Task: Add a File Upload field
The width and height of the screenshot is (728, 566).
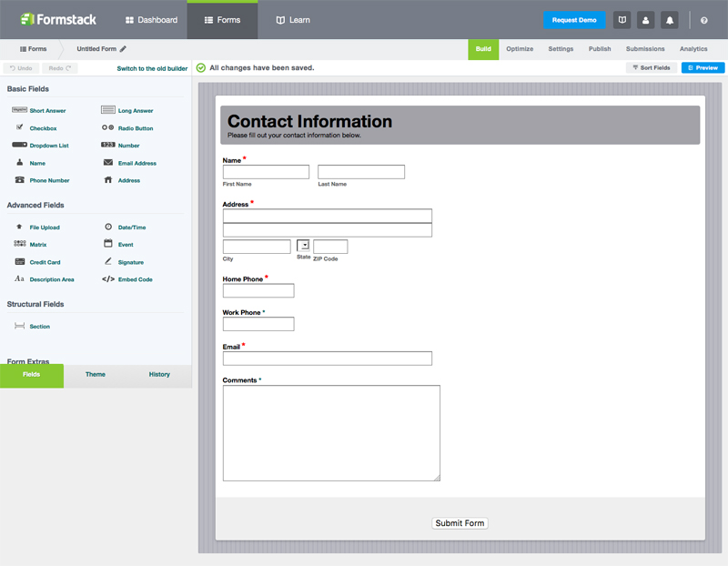Action: point(37,227)
